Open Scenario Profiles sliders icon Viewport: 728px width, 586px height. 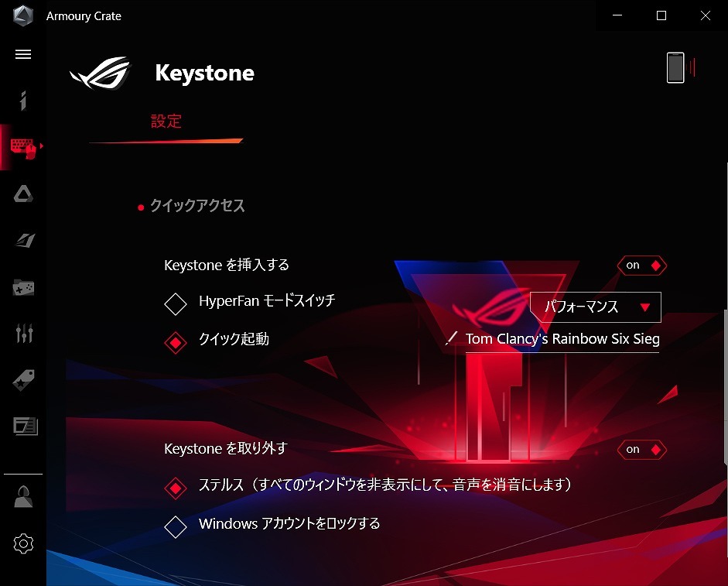click(x=24, y=333)
